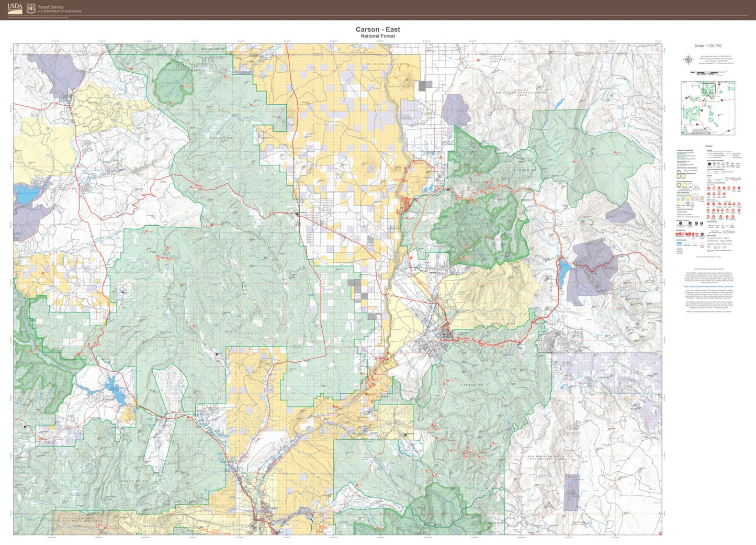Click the extent rectangle on the inset locator map
This screenshot has width=756, height=545.
pyautogui.click(x=709, y=88)
